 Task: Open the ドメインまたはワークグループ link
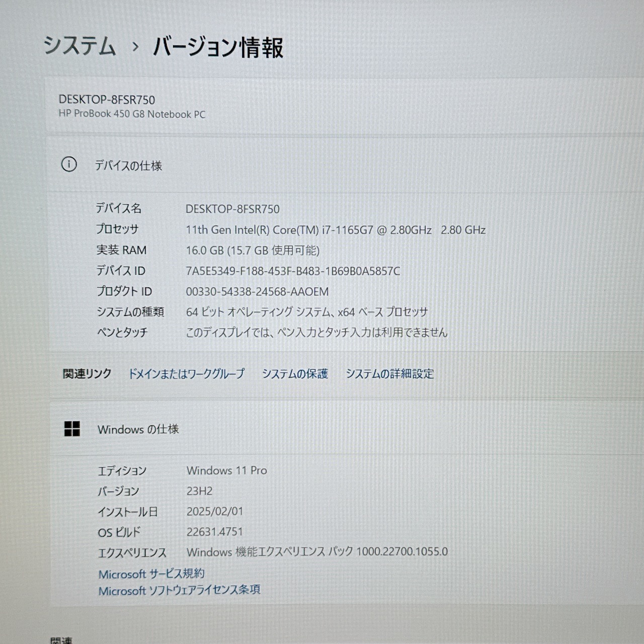(x=187, y=374)
